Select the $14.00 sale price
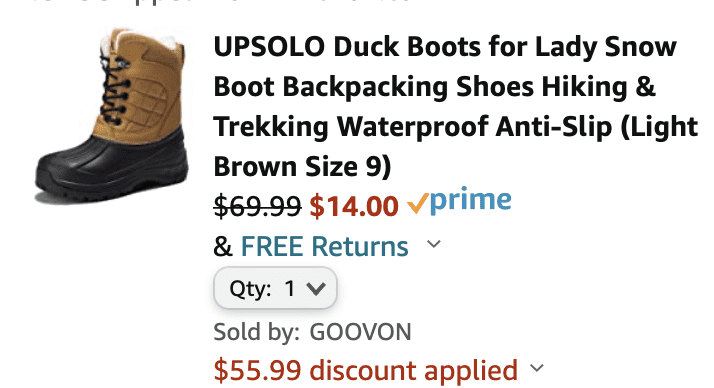Image resolution: width=714 pixels, height=388 pixels. tap(354, 206)
